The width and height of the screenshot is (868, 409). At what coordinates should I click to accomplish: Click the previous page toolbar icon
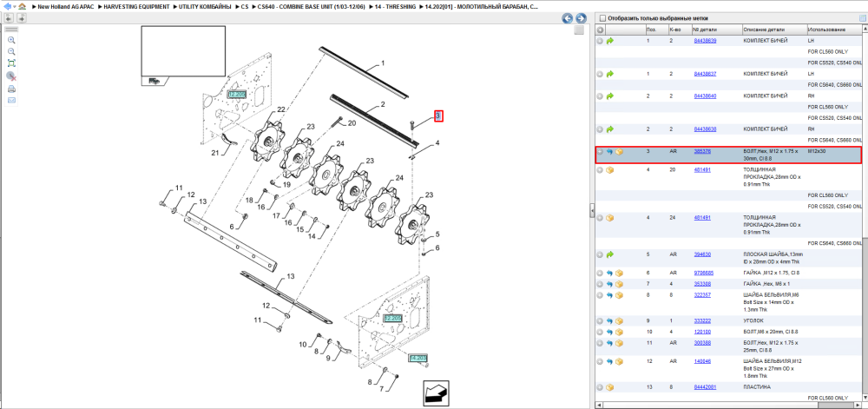(x=10, y=18)
